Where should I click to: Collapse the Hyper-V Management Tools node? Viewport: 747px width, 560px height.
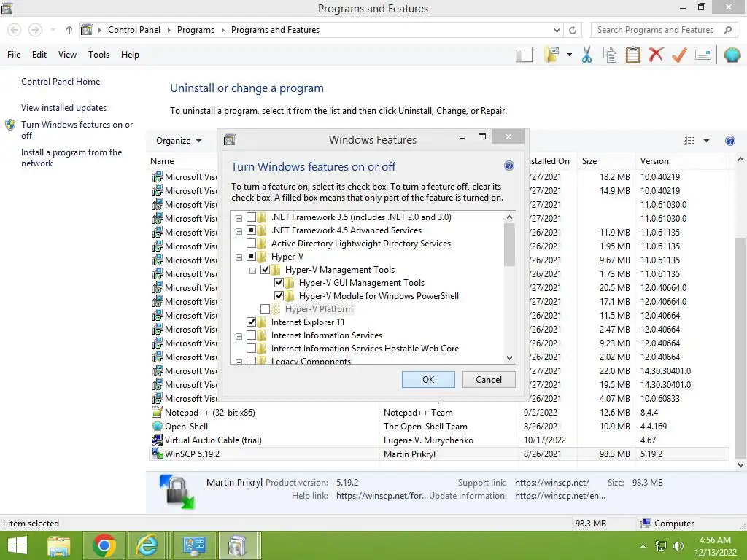point(252,270)
